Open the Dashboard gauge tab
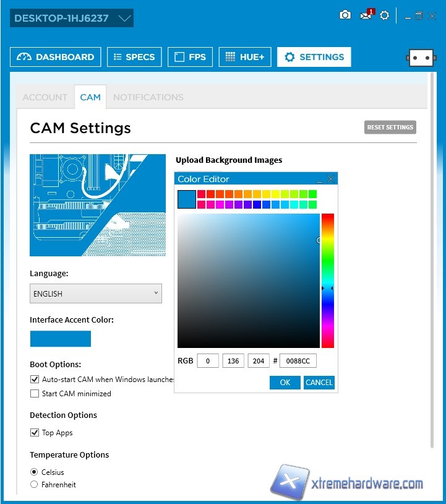The width and height of the screenshot is (446, 504). pyautogui.click(x=56, y=57)
